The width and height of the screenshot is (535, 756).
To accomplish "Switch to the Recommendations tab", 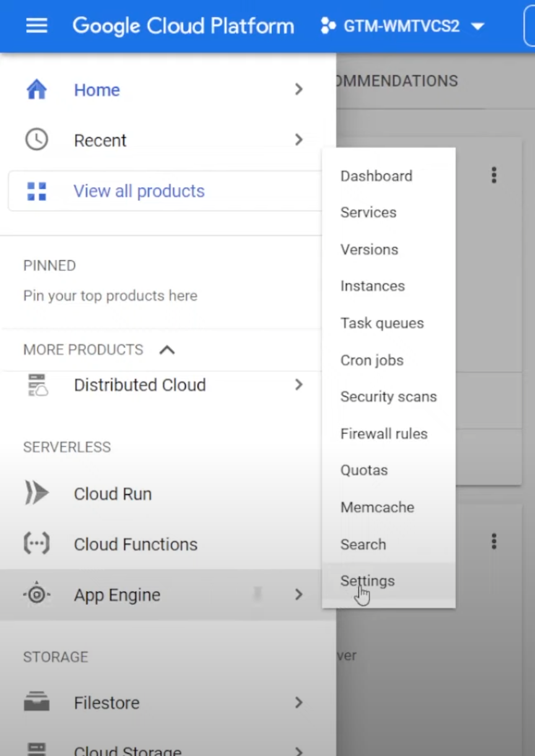I will point(398,81).
